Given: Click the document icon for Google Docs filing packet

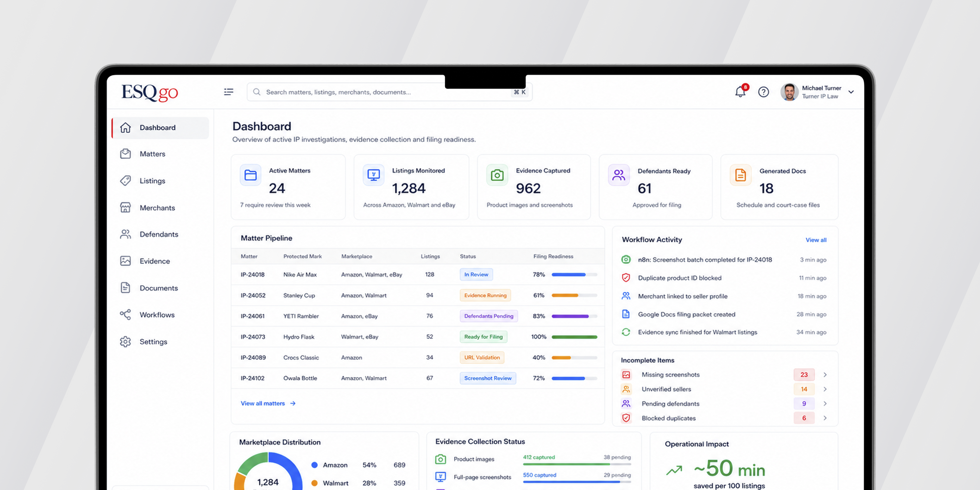Looking at the screenshot, I should pos(626,314).
